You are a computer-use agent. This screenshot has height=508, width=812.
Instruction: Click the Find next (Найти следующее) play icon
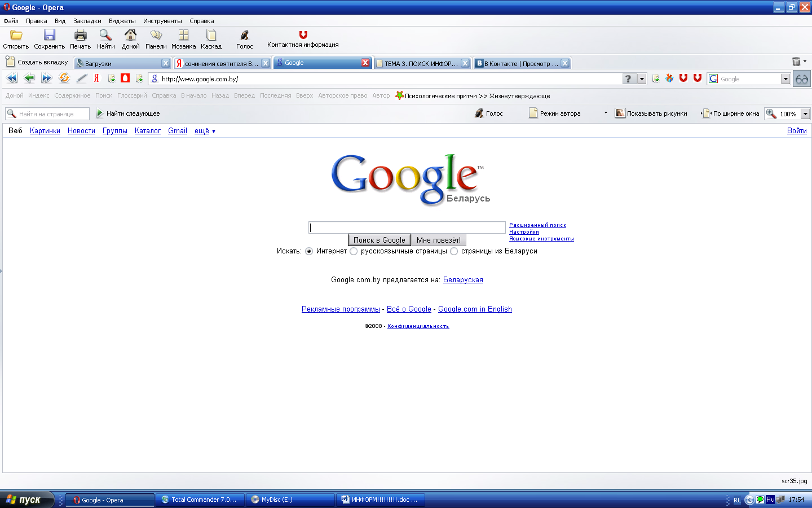click(x=100, y=113)
